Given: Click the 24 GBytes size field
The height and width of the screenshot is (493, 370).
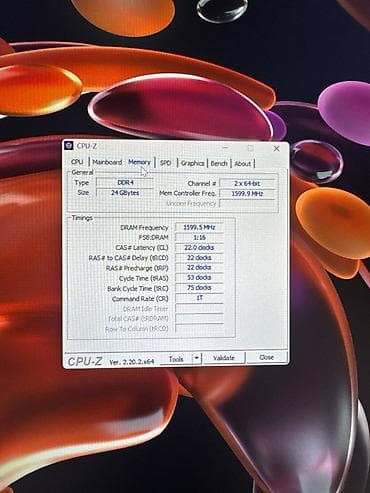Looking at the screenshot, I should click(x=125, y=193).
